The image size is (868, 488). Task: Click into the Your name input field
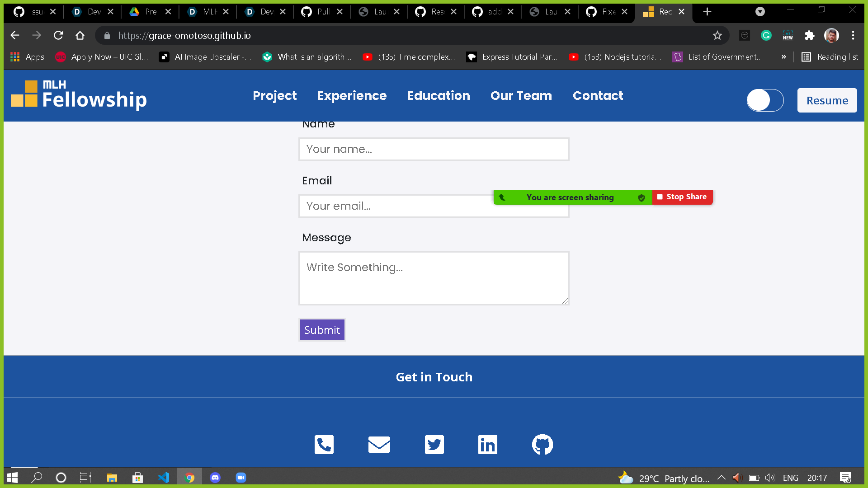coord(434,149)
